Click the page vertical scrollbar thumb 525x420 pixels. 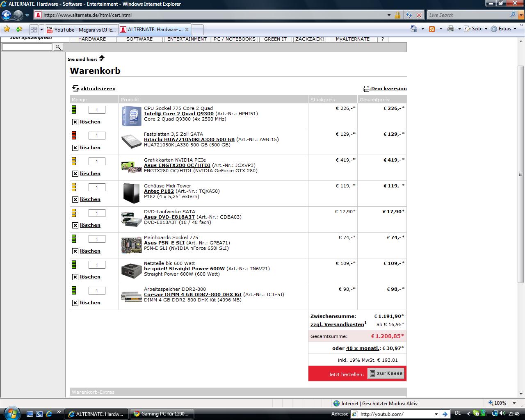click(x=521, y=174)
